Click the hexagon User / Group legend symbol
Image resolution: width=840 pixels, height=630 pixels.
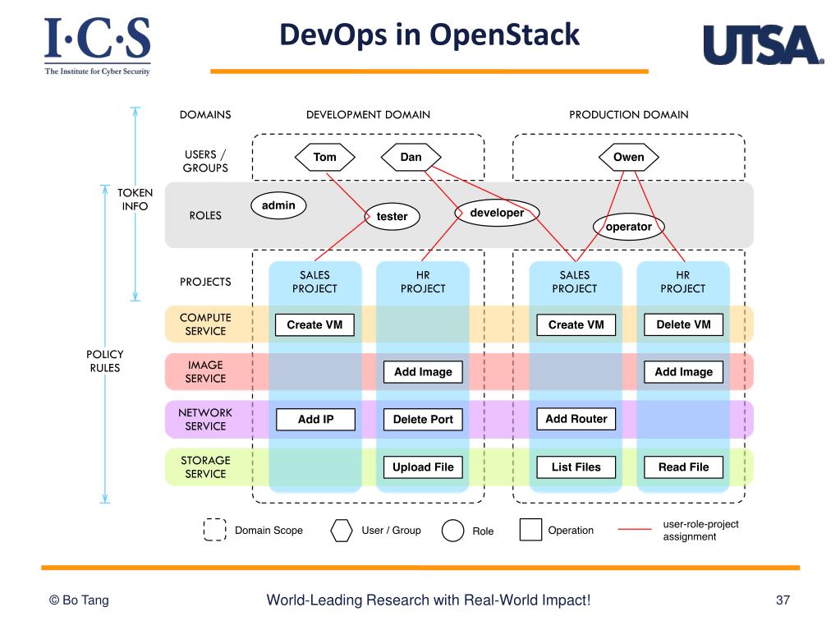point(342,531)
